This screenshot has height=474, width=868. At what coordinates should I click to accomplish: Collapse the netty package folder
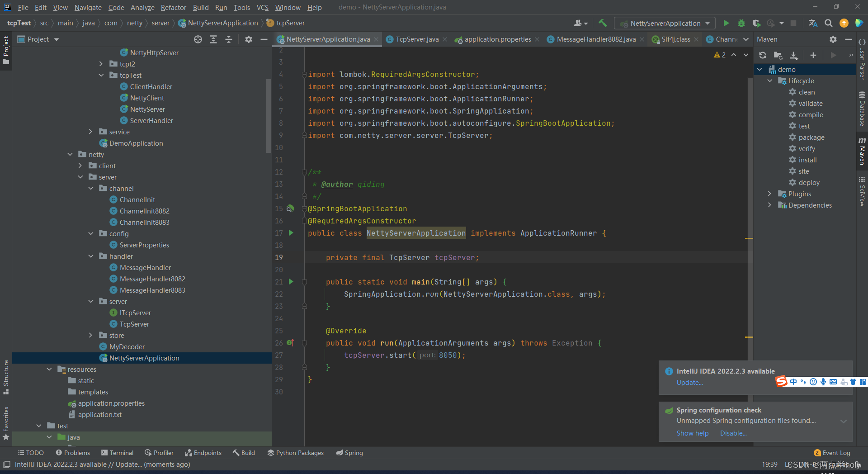pos(70,154)
